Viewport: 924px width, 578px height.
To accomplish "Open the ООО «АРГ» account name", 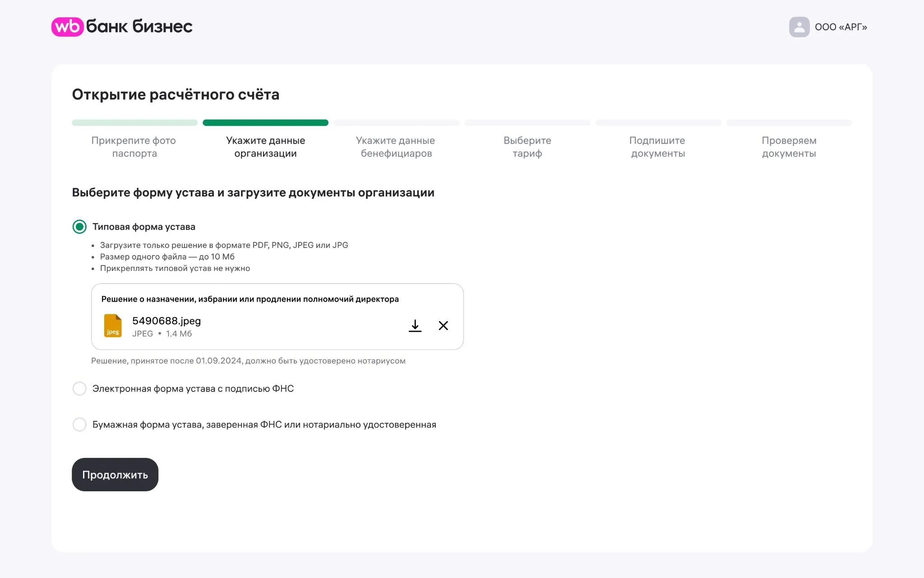I will 841,27.
